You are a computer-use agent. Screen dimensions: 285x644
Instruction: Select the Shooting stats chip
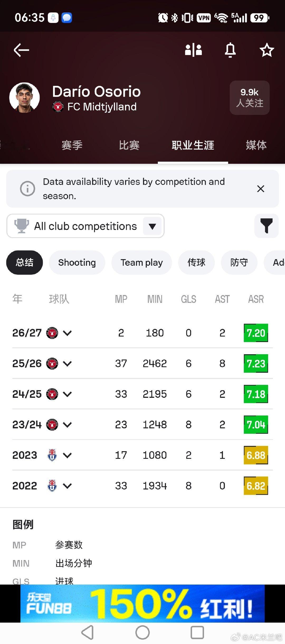pos(77,263)
